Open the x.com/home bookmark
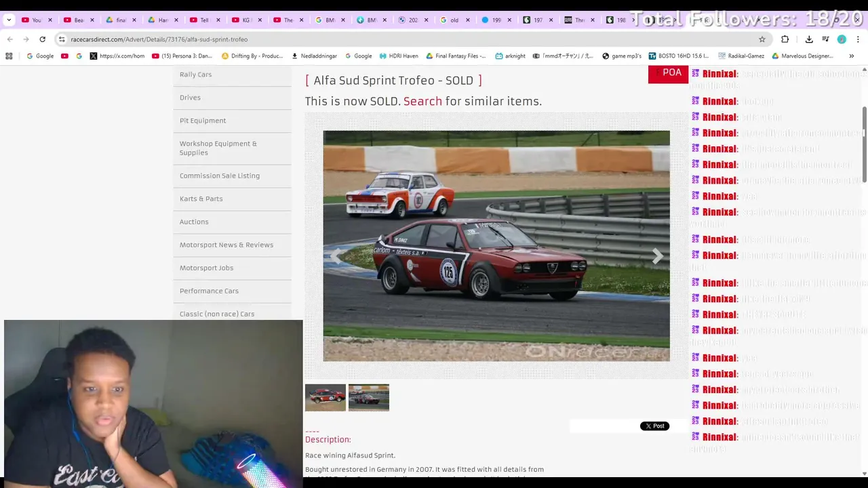Screen dimensions: 868x488 coord(117,56)
